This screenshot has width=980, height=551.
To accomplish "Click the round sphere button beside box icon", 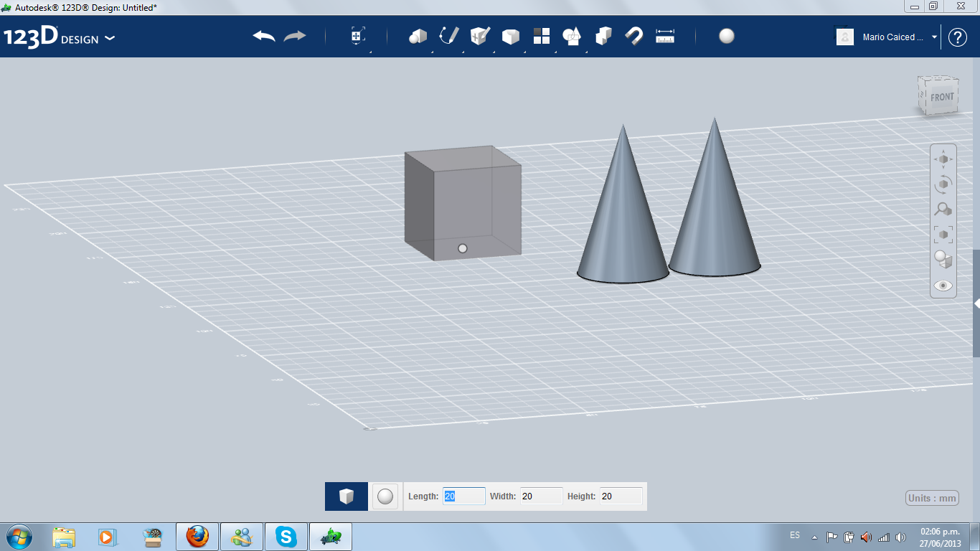I will (385, 496).
